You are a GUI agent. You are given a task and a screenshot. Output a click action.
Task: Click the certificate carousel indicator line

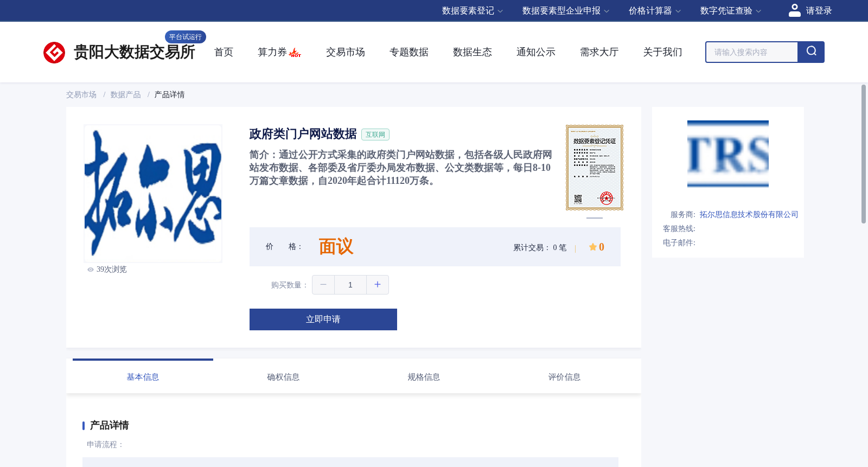click(595, 218)
